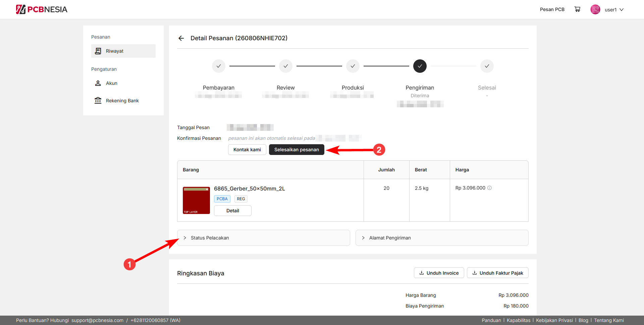Image resolution: width=644 pixels, height=325 pixels.
Task: Click the Ringkasan Biaya heading
Action: tap(201, 273)
